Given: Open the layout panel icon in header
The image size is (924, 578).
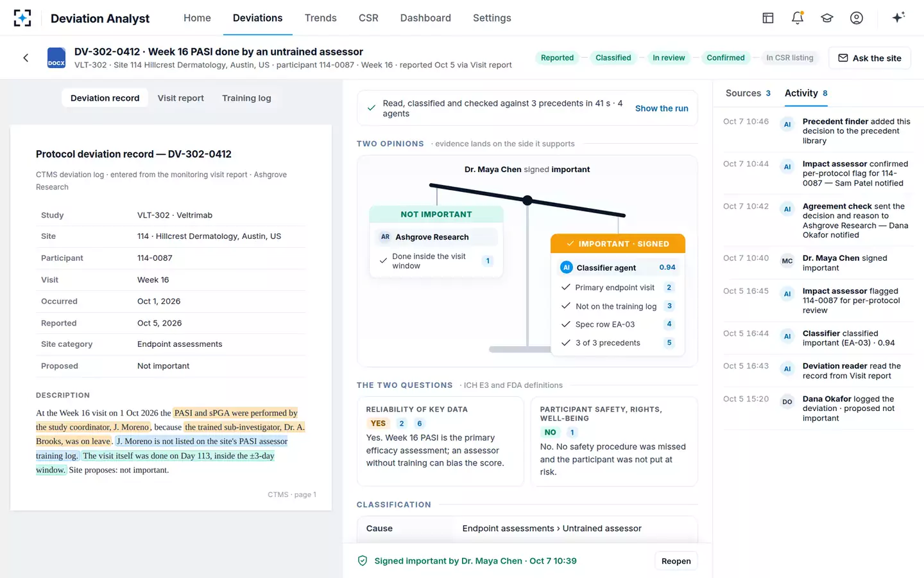Looking at the screenshot, I should click(x=768, y=18).
